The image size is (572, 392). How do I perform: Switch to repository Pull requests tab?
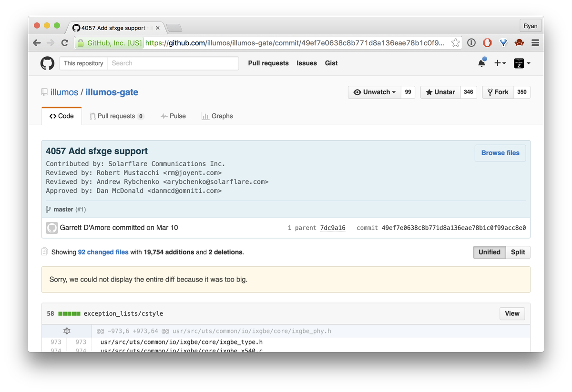point(117,116)
